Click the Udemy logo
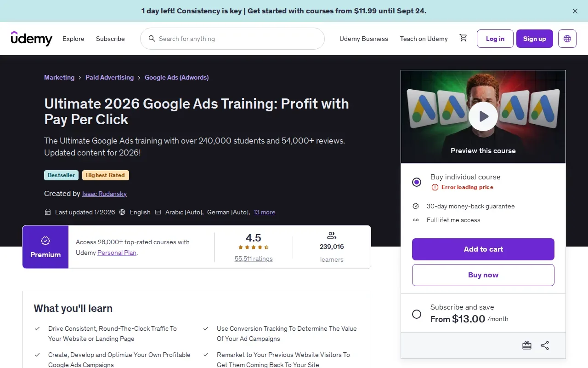The image size is (588, 368). coord(32,39)
